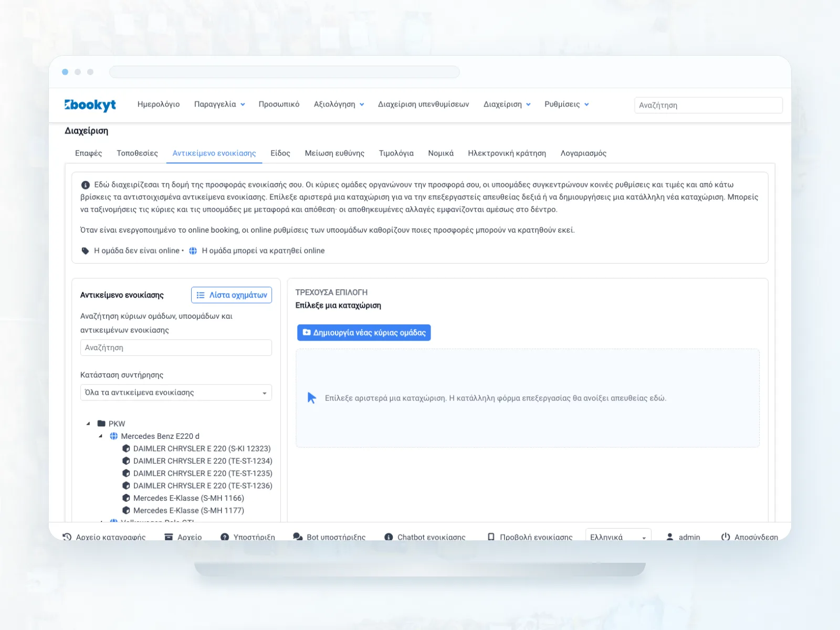
Task: Open Διαχείριση υπενθυμίσεων in the navigation
Action: tap(423, 104)
